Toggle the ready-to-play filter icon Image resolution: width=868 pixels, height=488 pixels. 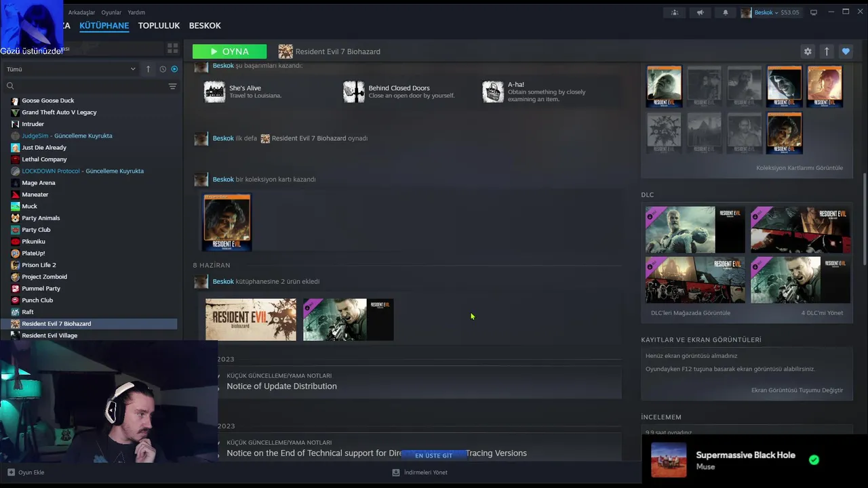click(x=174, y=69)
